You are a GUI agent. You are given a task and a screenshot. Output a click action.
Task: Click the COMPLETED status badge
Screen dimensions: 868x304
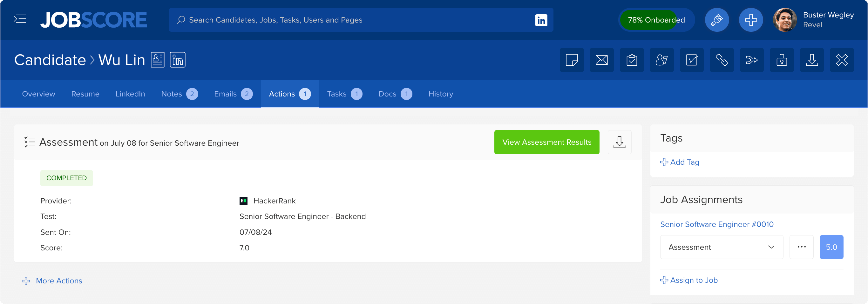(67, 178)
